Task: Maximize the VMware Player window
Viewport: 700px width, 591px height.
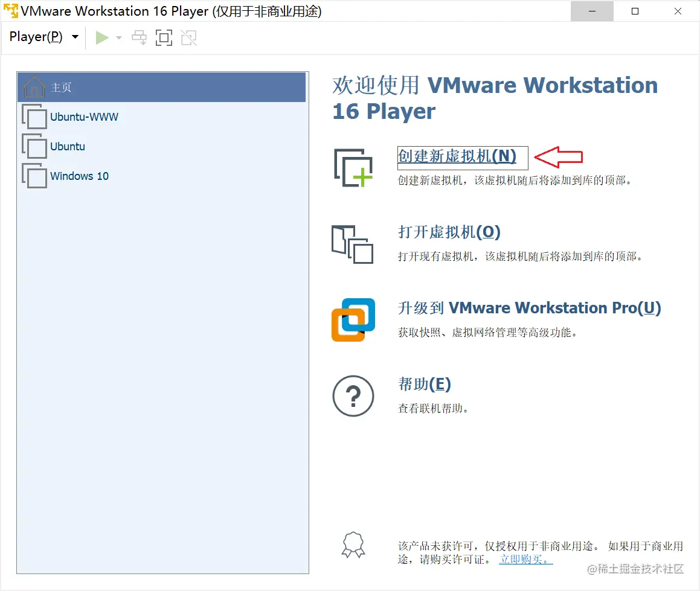Action: coord(635,11)
